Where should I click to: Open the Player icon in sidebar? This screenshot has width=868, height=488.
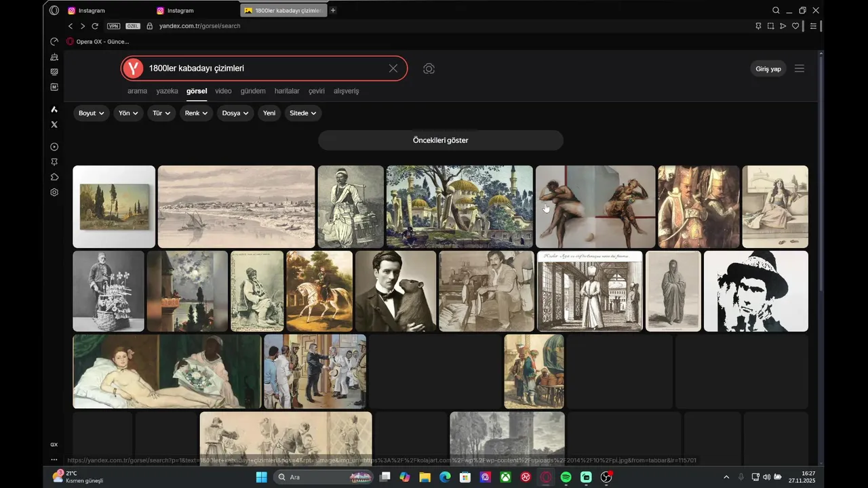click(54, 147)
